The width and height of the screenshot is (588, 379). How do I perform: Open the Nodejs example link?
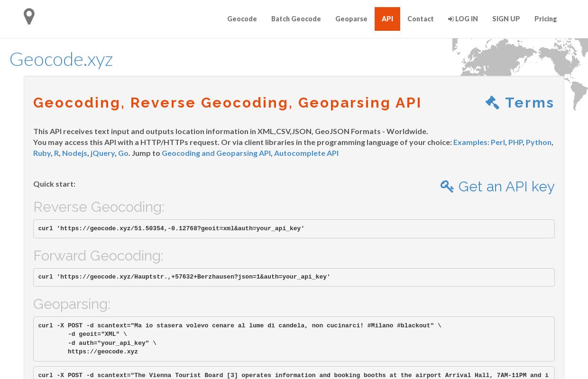click(x=74, y=153)
